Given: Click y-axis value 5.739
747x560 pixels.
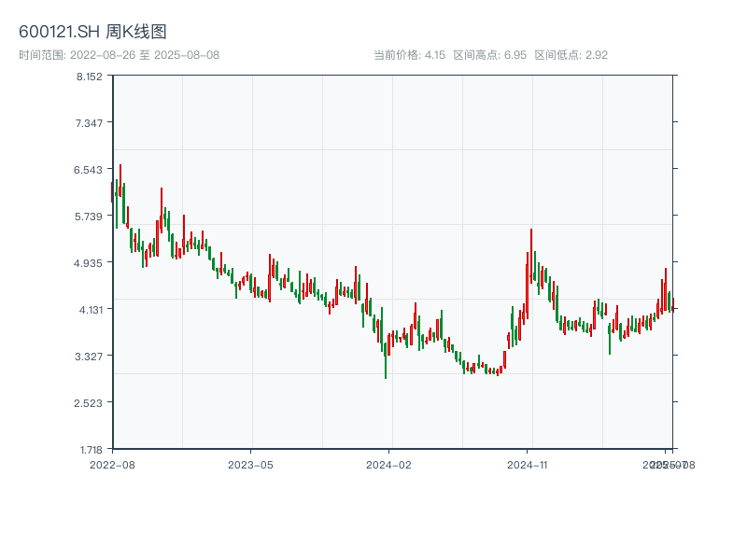Looking at the screenshot, I should [x=89, y=217].
